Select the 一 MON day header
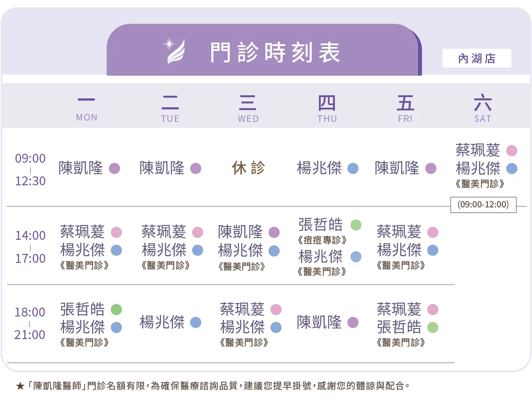Viewport: 532px width, 406px height. point(87,108)
